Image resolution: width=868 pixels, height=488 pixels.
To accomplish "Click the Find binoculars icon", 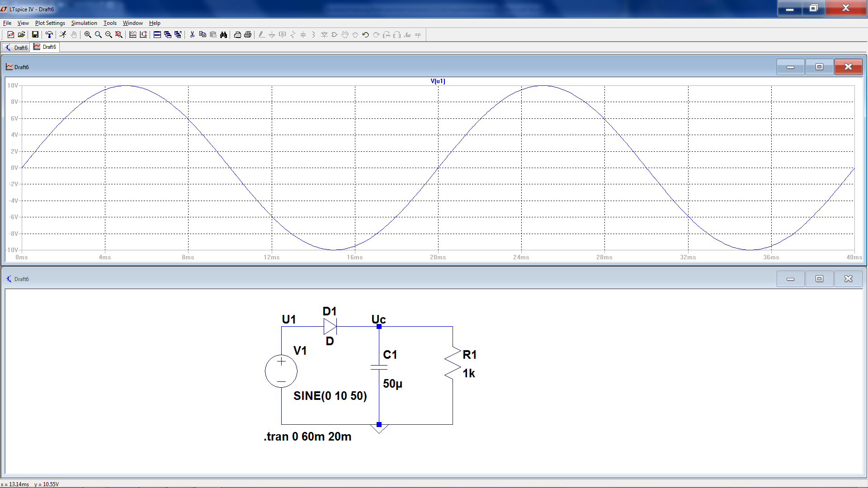I will [x=223, y=35].
